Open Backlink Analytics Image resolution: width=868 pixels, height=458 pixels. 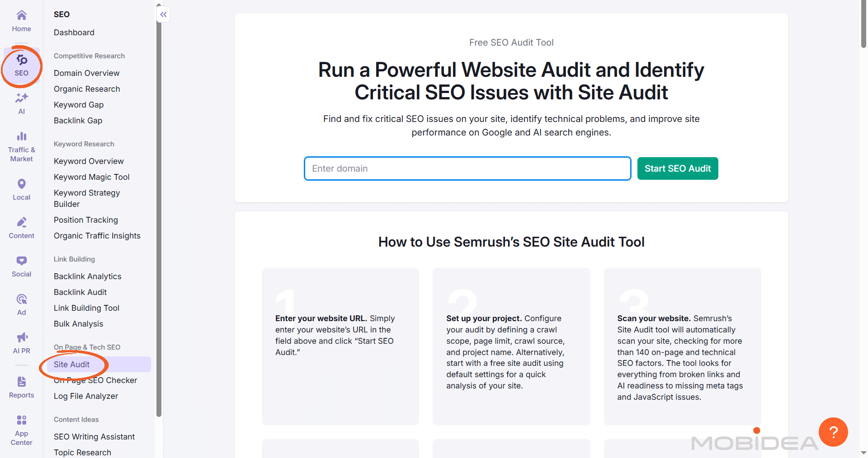pos(87,276)
